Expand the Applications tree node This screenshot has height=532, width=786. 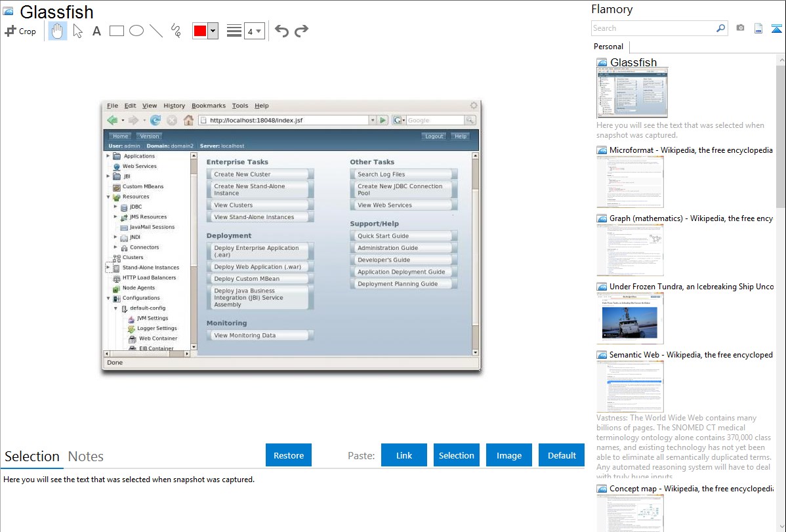coord(108,156)
